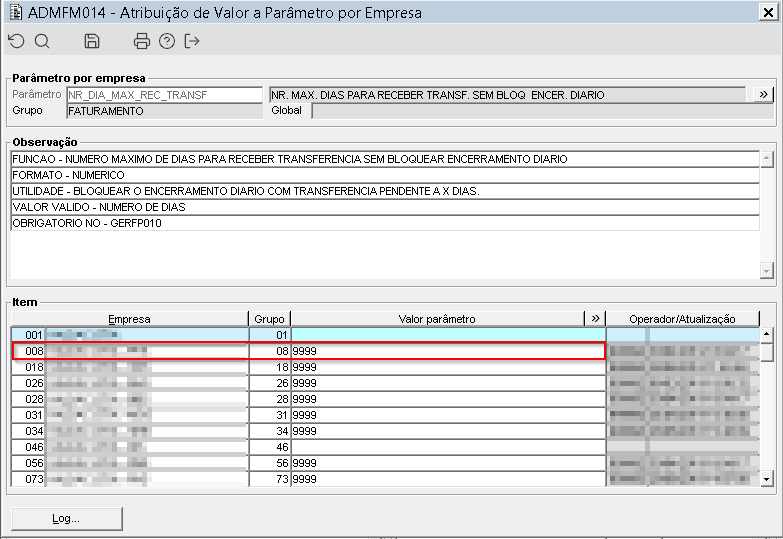Click Valor parâmetro 9999 for group 28
The height and width of the screenshot is (539, 783).
tap(448, 399)
